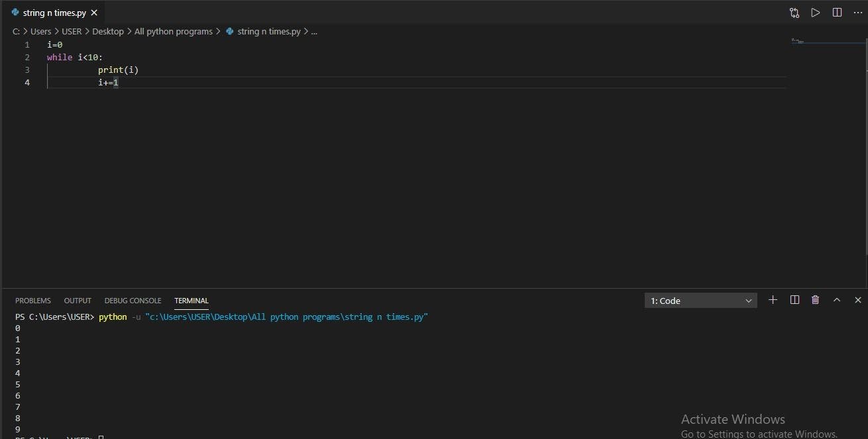Maximize panel size with chevron up
Viewport: 868px width, 439px height.
coord(837,300)
